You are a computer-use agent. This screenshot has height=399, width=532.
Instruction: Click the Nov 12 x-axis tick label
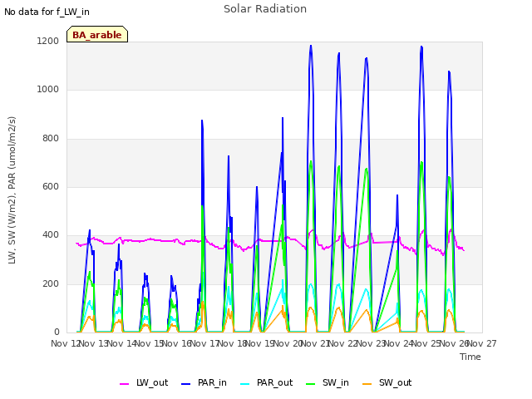(x=65, y=343)
